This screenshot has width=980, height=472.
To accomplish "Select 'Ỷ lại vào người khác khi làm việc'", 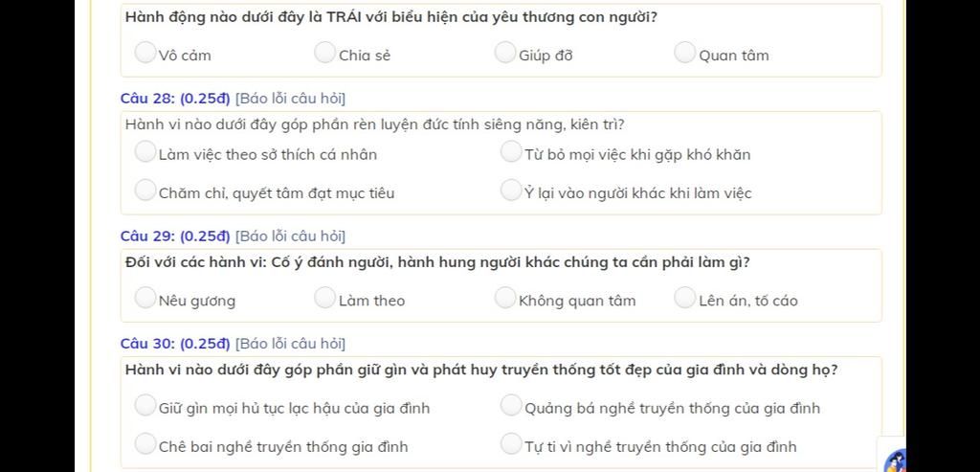I will pyautogui.click(x=511, y=191).
